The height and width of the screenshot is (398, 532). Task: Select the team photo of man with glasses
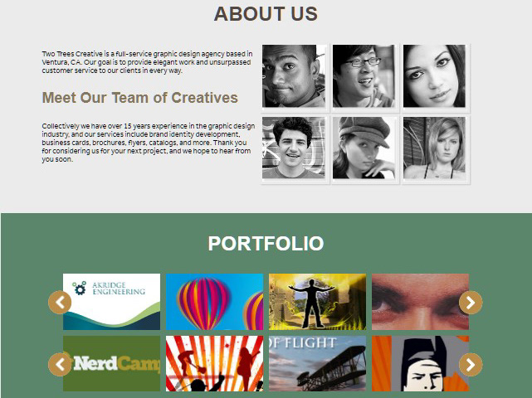pos(364,76)
